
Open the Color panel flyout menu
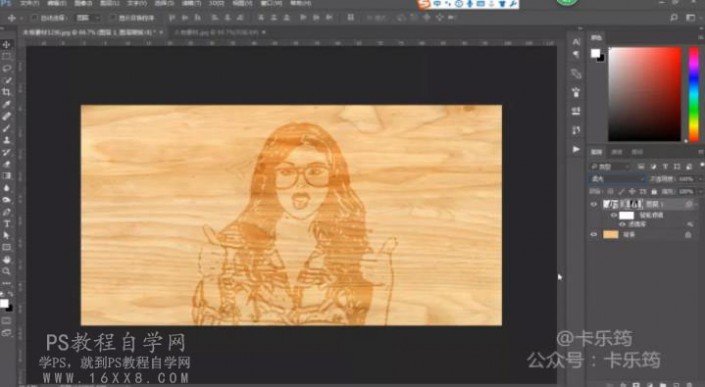[701, 38]
